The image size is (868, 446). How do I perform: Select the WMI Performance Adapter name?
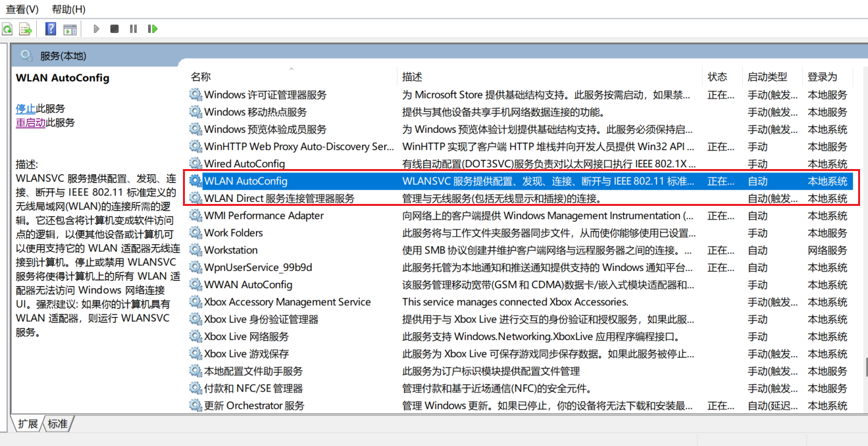[264, 216]
